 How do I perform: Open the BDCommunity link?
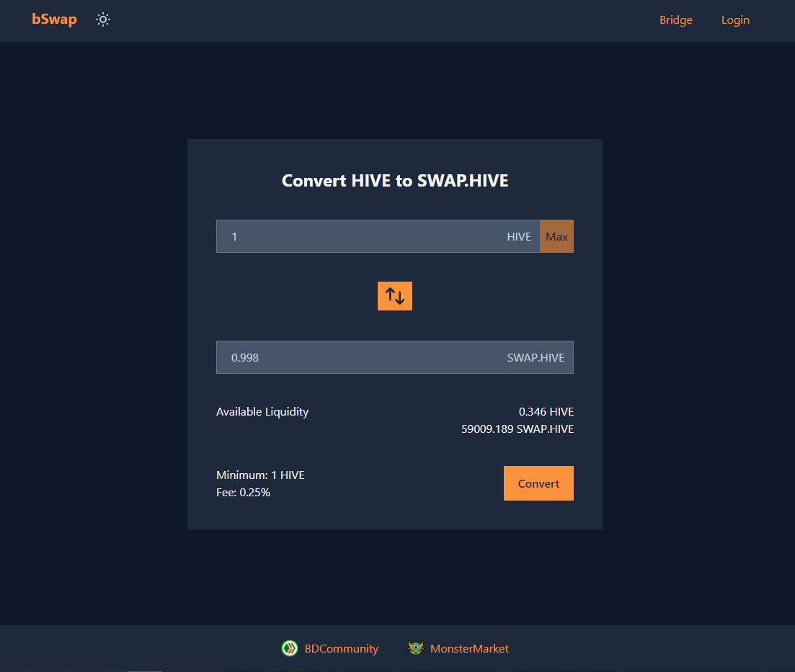coord(341,649)
